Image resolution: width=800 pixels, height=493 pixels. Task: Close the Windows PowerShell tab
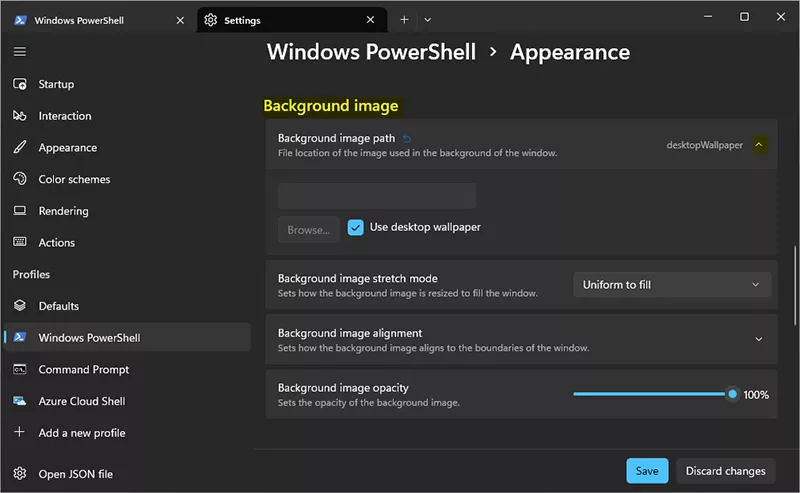coord(180,20)
